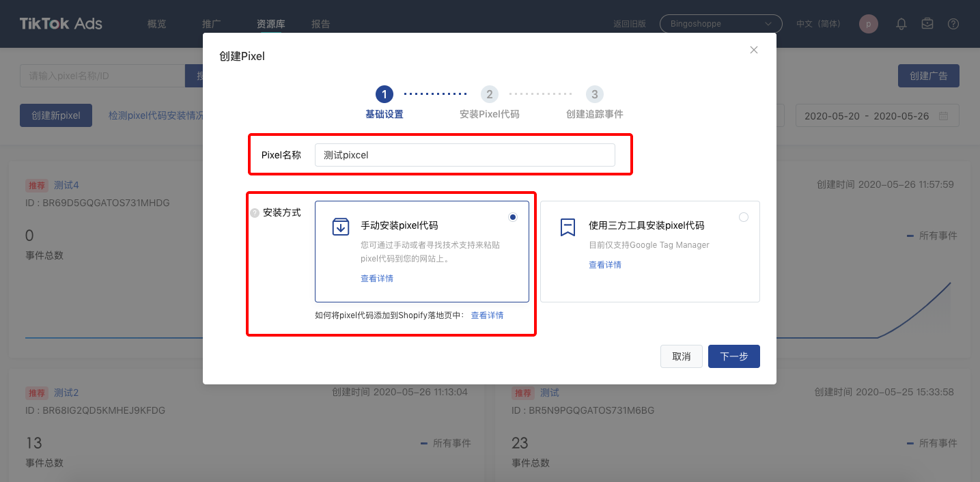Click the third-party tool bookmark icon
Image resolution: width=980 pixels, height=482 pixels.
(568, 227)
